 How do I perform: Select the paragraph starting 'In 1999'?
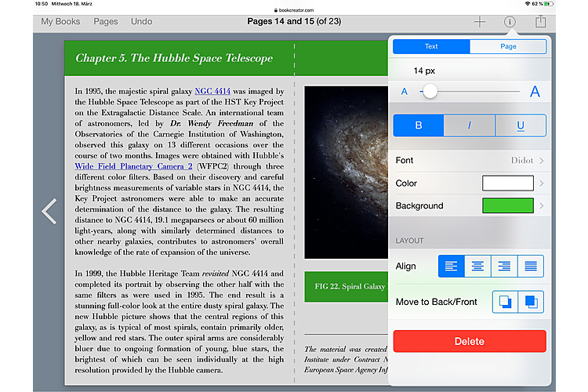[180, 322]
